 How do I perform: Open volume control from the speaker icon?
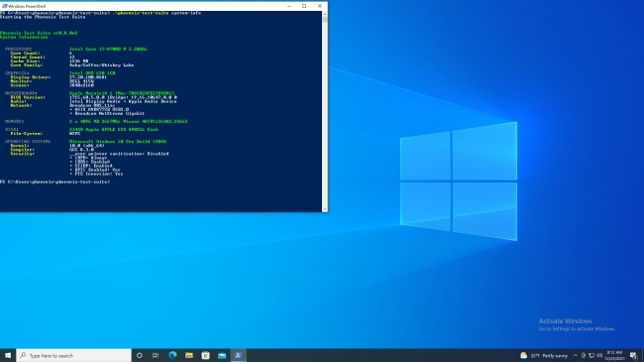(x=599, y=355)
